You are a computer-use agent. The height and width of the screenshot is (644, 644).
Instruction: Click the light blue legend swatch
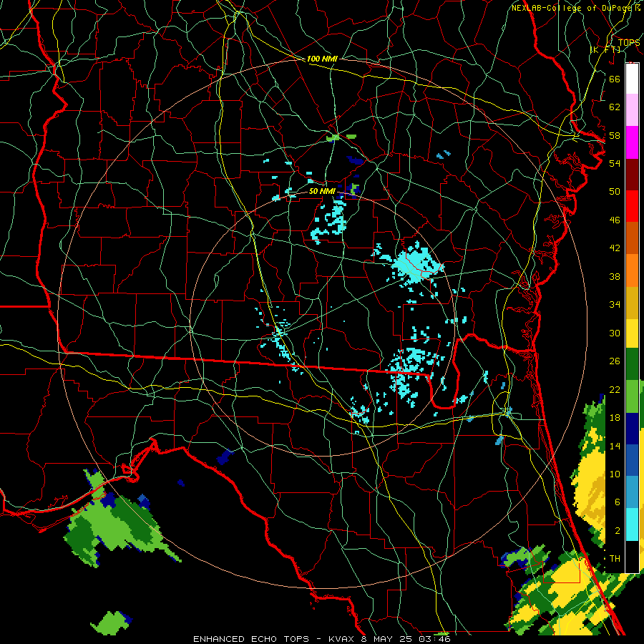(x=632, y=492)
